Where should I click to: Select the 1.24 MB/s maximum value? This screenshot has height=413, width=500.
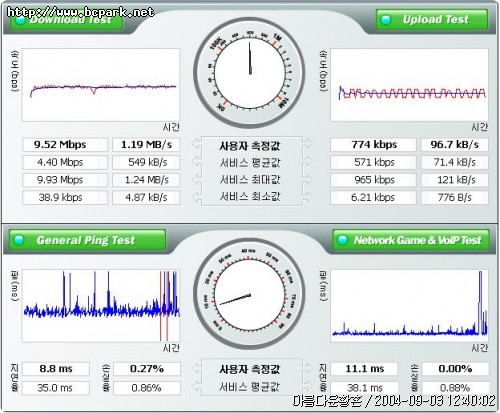146,180
